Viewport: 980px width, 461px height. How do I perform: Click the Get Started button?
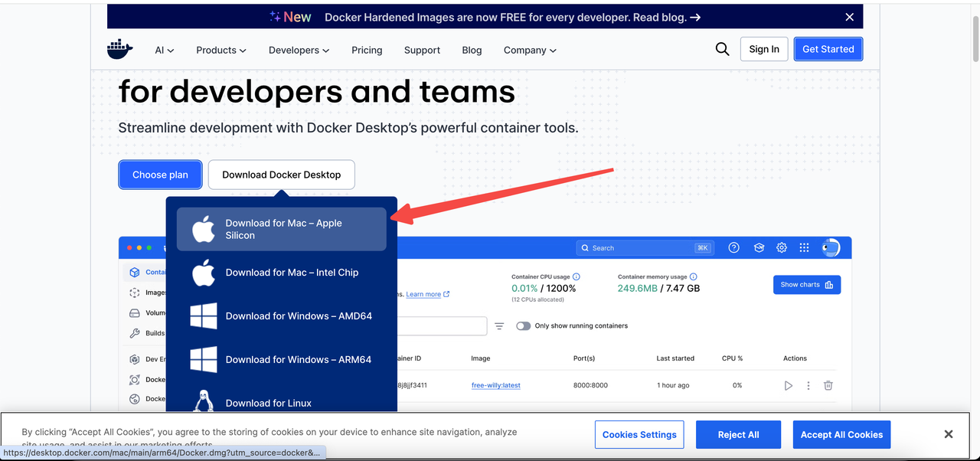point(828,49)
